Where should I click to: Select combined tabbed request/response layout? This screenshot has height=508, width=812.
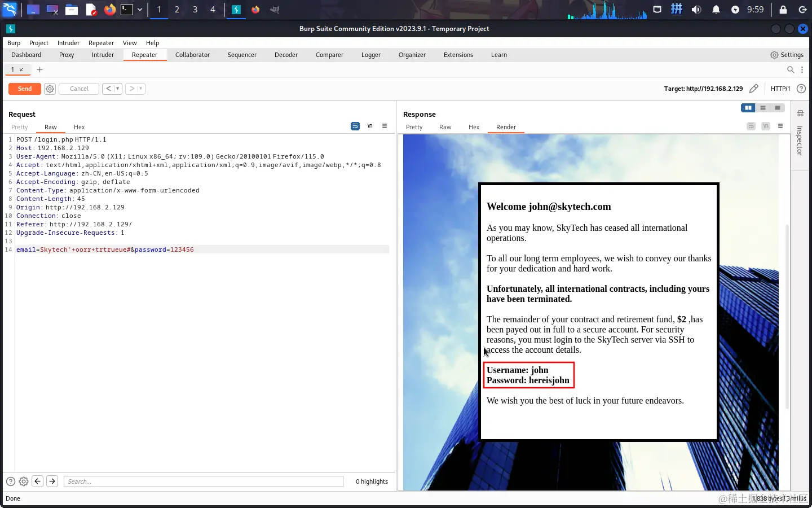(x=778, y=108)
